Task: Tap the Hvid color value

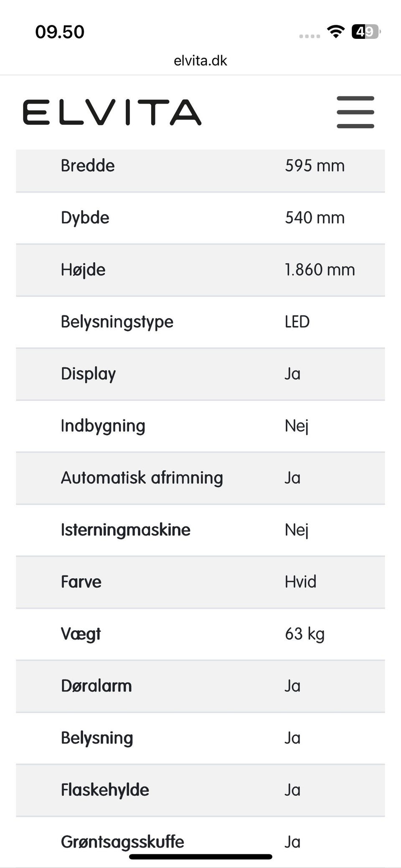Action: point(300,582)
